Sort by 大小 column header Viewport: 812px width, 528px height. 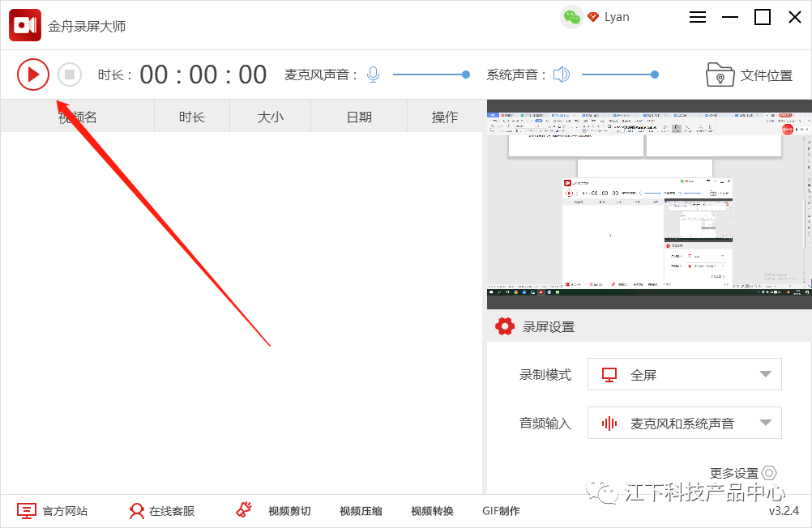[x=271, y=117]
